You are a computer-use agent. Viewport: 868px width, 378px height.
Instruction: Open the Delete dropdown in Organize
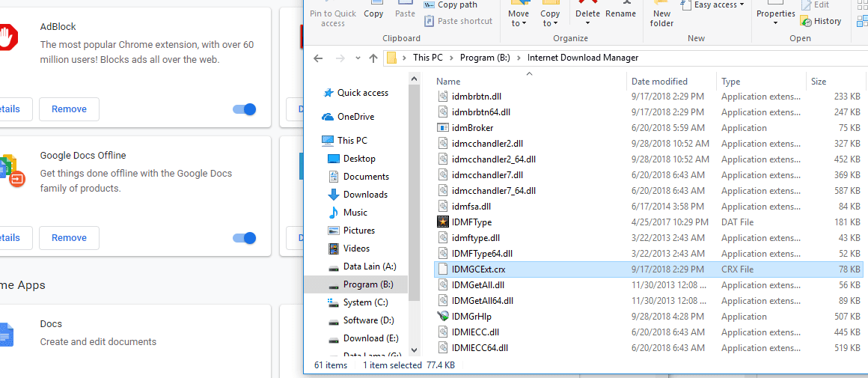[x=587, y=22]
